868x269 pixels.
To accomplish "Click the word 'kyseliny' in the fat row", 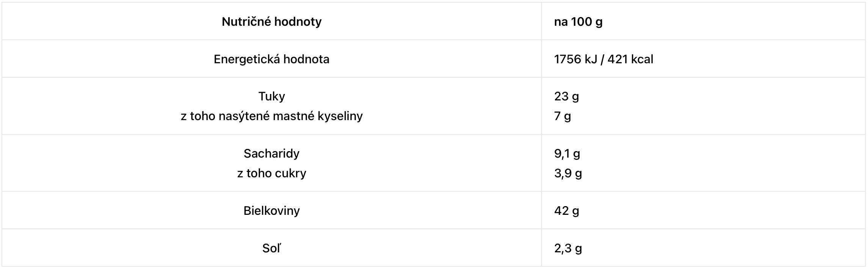I will tap(340, 116).
